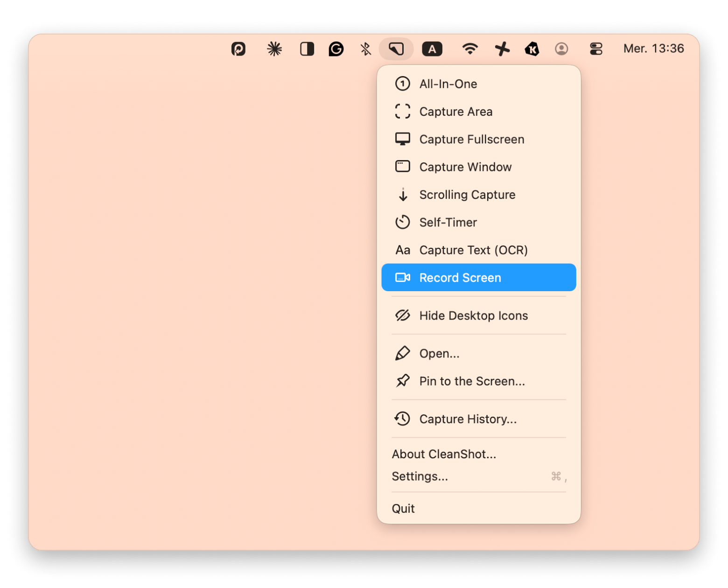The width and height of the screenshot is (728, 588).
Task: Select Capture Window
Action: click(479, 167)
